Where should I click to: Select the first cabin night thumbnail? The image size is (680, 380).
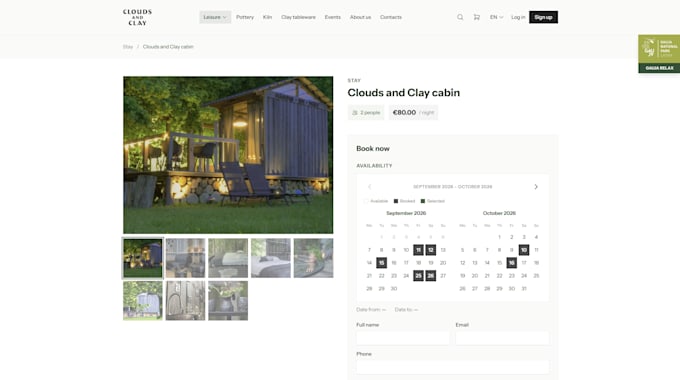click(x=143, y=258)
